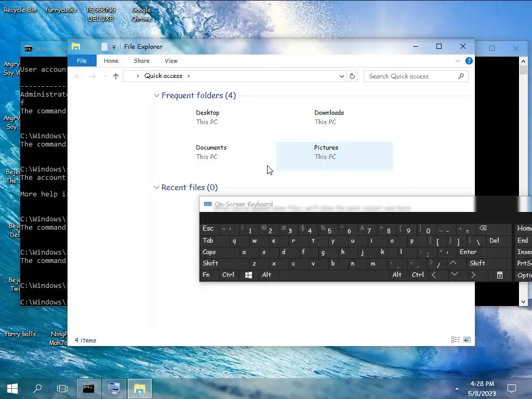Open the File tab in File Explorer
The width and height of the screenshot is (532, 399).
82,61
